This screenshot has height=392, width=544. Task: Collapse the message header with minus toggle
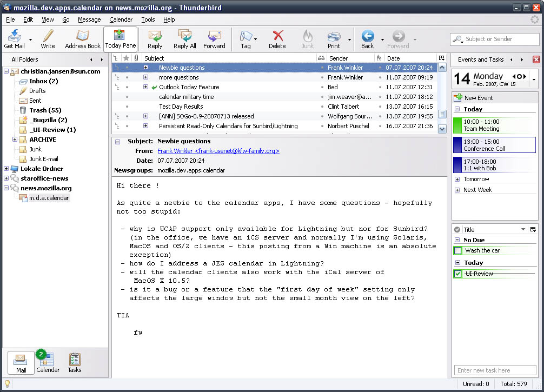(117, 142)
